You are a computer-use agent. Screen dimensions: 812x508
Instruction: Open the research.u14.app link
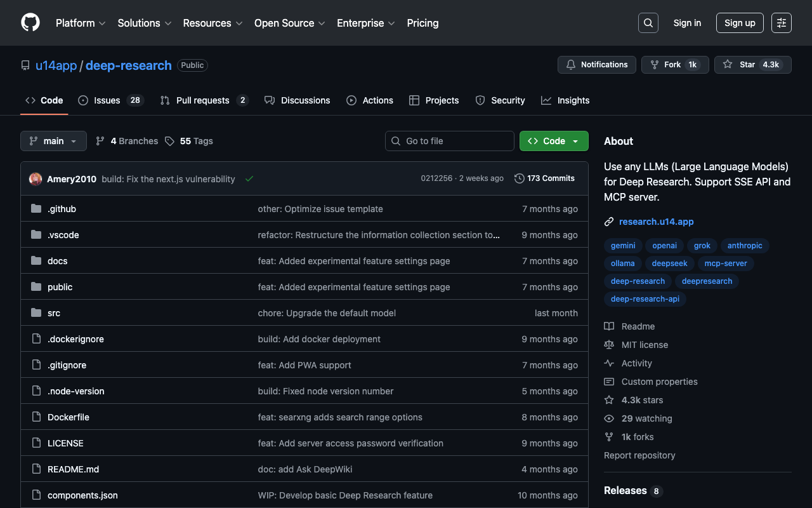(656, 222)
